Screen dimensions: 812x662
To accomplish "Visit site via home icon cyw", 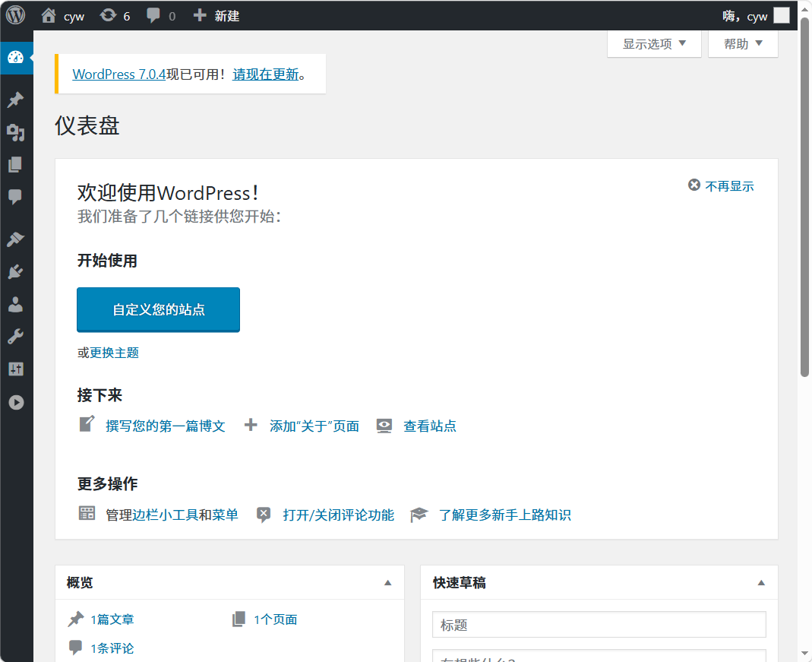I will coord(48,15).
